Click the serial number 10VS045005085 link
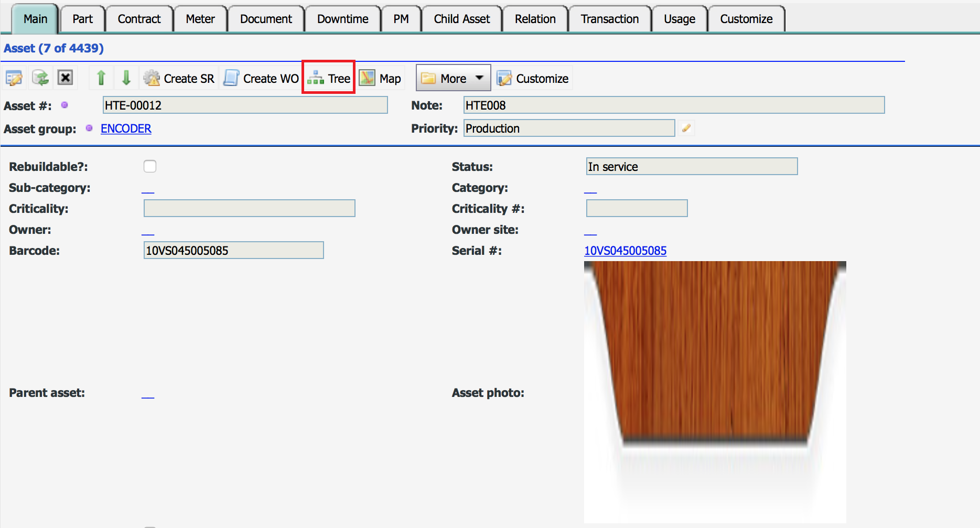980x528 pixels. (x=625, y=251)
